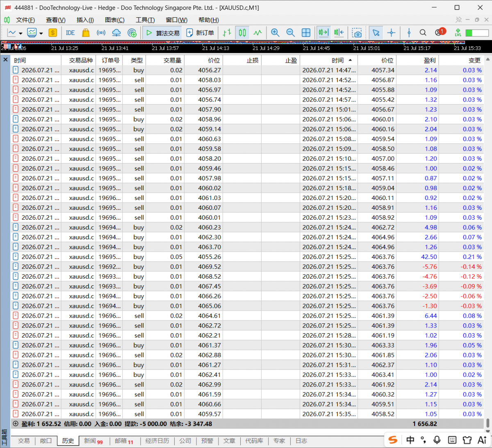Sort by the 交易品种 column header
Screen dimensions: 492x448
point(78,60)
